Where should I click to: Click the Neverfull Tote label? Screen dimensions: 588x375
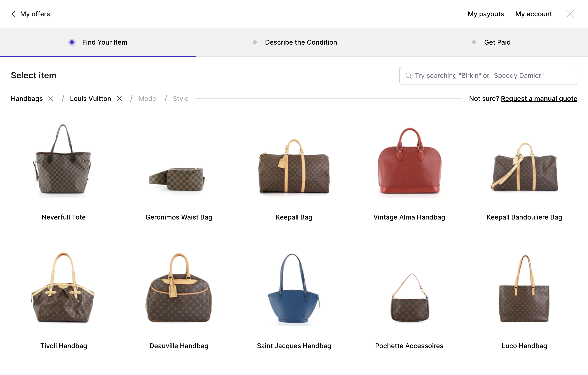tap(63, 217)
